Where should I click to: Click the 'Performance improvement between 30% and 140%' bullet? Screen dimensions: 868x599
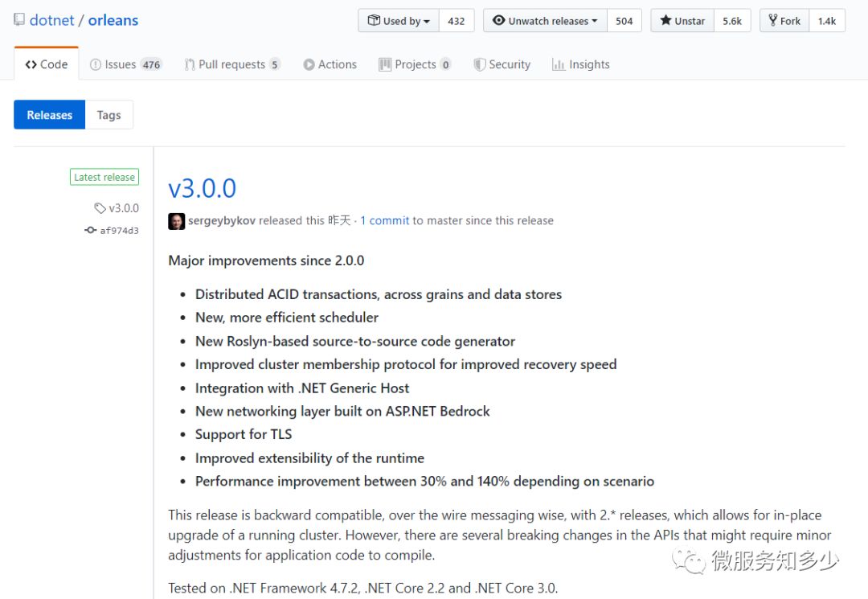coord(424,482)
